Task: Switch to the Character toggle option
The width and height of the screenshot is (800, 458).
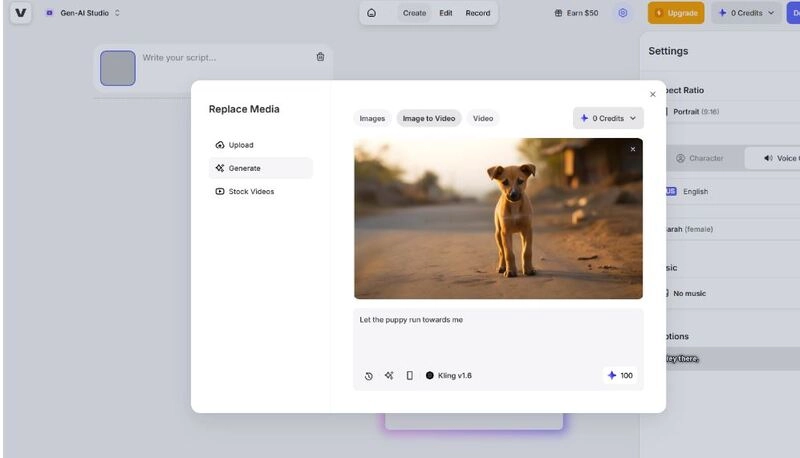Action: pos(700,158)
